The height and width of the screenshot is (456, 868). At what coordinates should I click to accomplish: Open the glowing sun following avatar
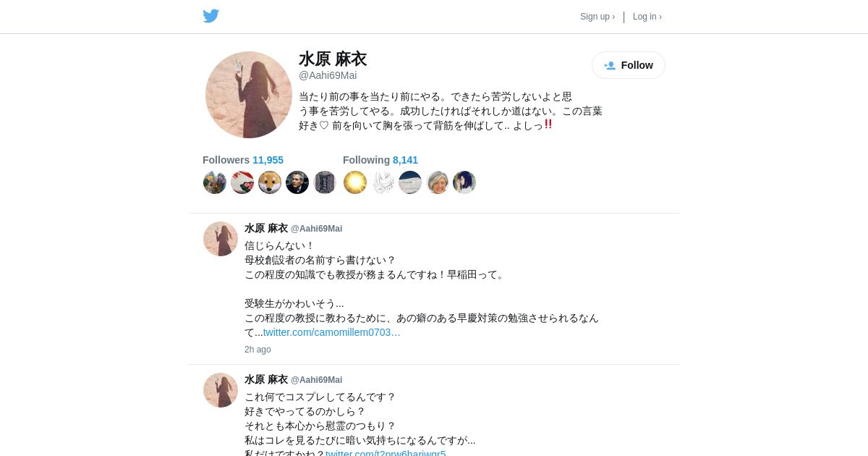355,182
